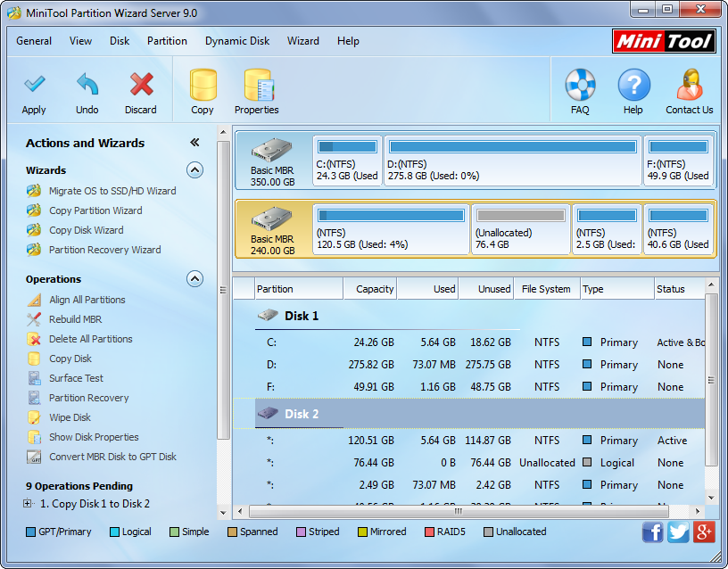The image size is (728, 569).
Task: Click the Partition Recovery operation icon
Action: pyautogui.click(x=34, y=398)
